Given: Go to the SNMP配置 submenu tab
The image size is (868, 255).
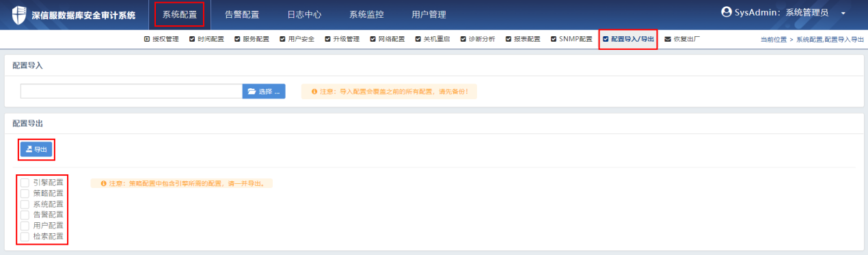Looking at the screenshot, I should 571,40.
